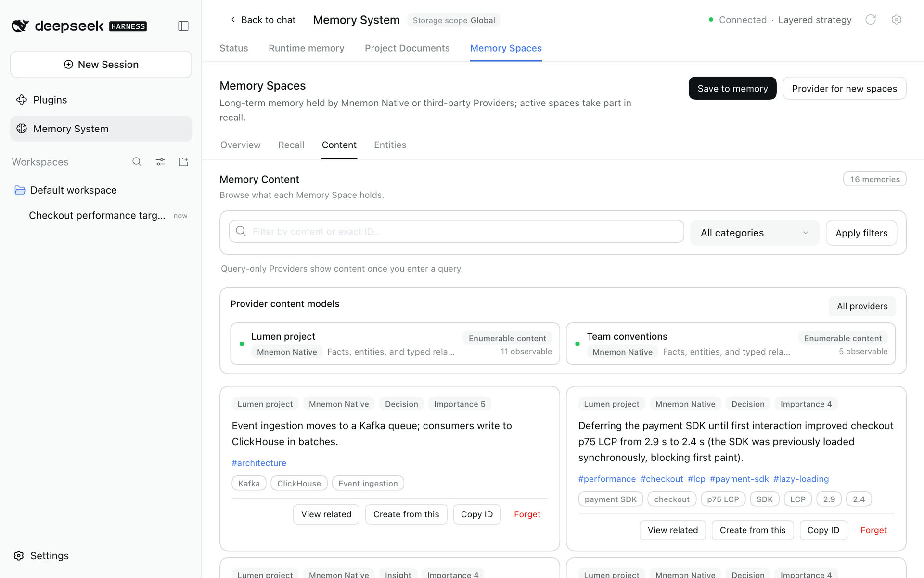This screenshot has width=924, height=578.
Task: Start a New Session
Action: tap(101, 65)
